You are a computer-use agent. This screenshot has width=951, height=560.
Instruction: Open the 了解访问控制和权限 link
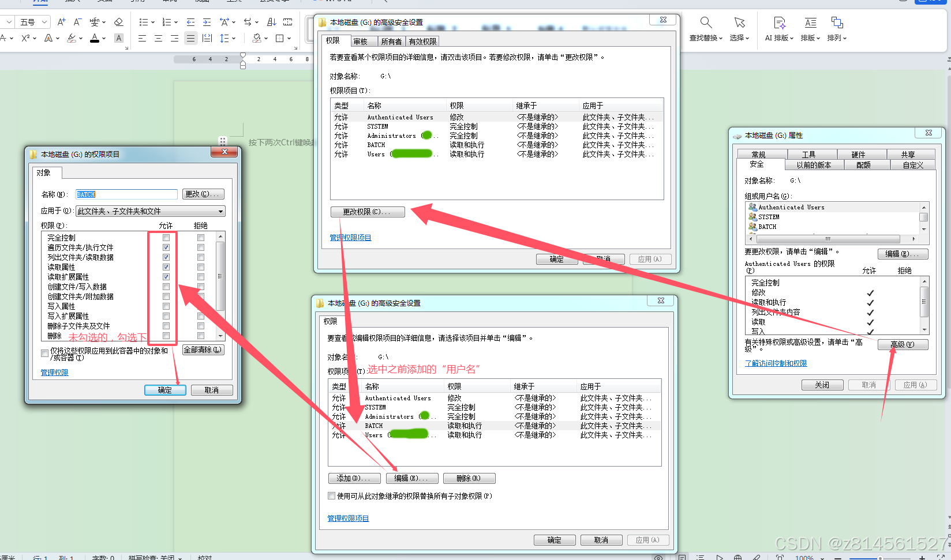point(776,363)
